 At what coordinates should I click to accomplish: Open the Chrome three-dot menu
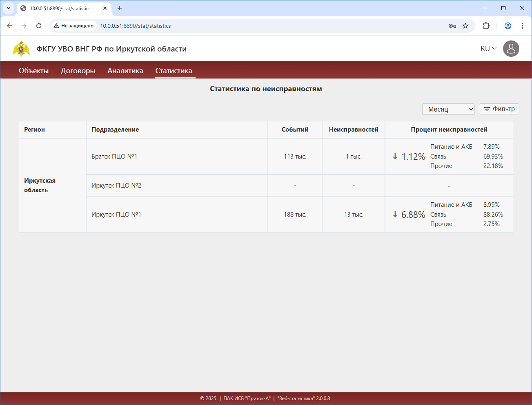[x=523, y=26]
